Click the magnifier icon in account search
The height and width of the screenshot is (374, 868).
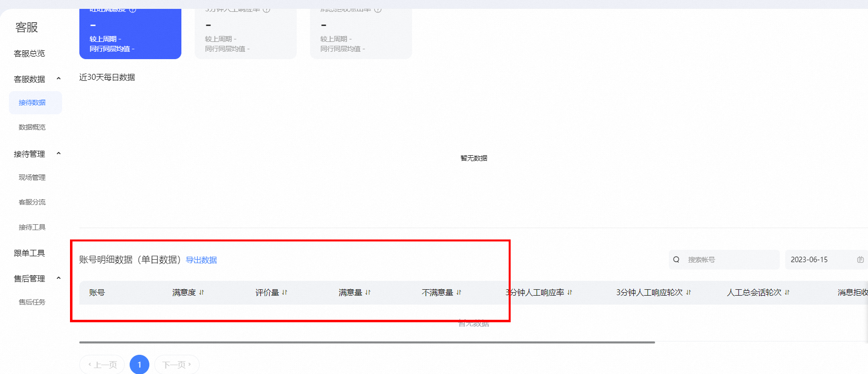tap(676, 260)
